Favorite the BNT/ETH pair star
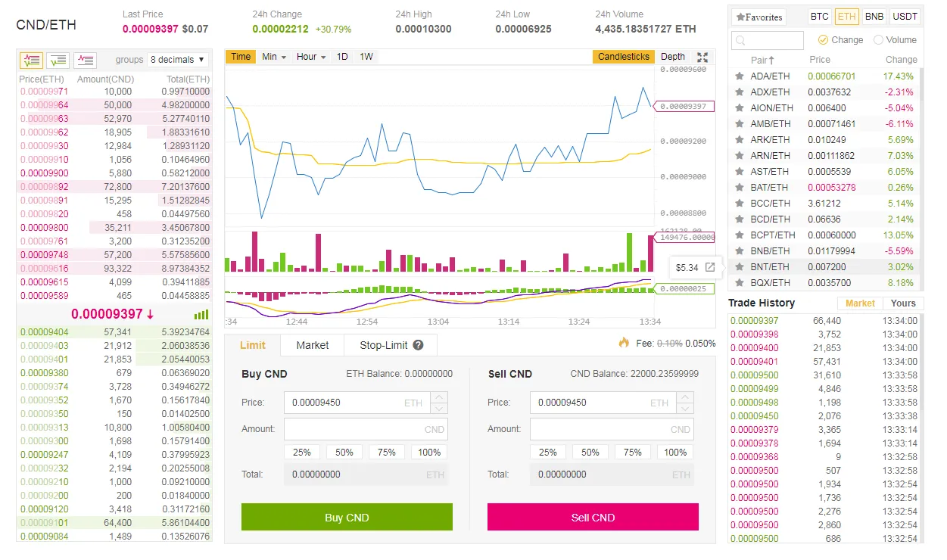The image size is (947, 560). coord(740,267)
